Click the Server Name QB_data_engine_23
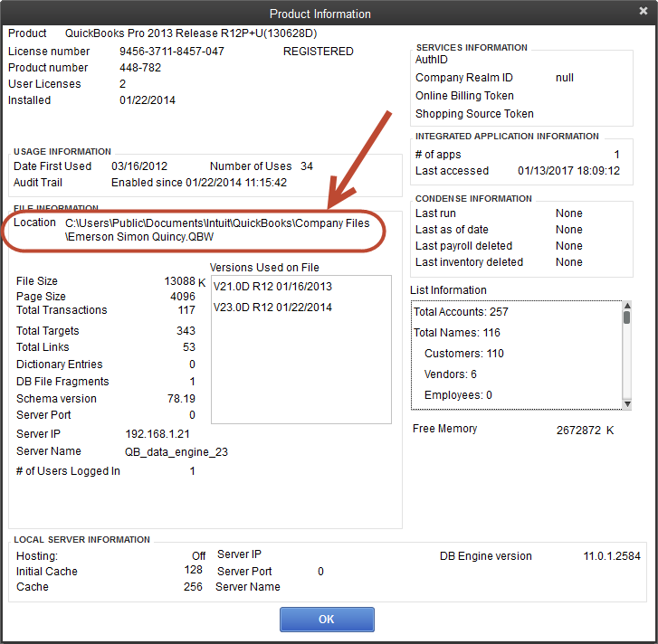658x644 pixels. pos(176,452)
